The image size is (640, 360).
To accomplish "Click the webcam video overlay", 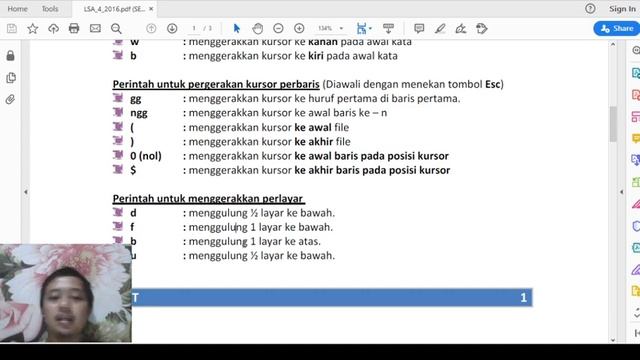I will [66, 293].
